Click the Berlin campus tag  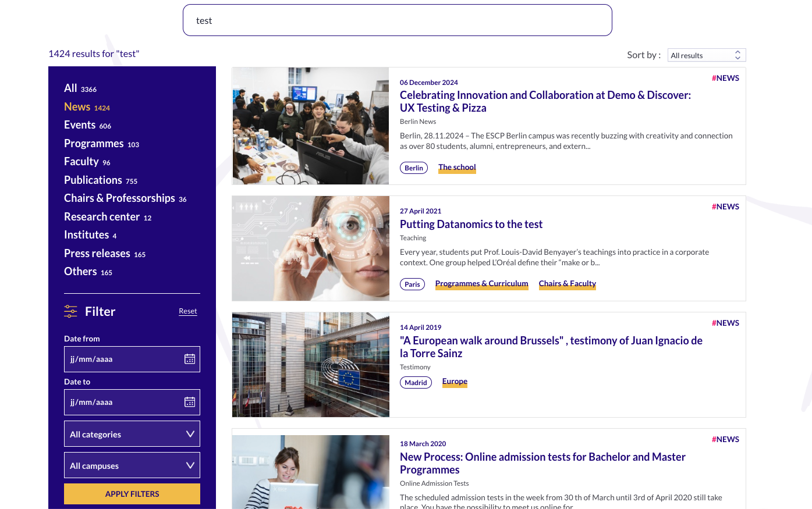pos(414,168)
